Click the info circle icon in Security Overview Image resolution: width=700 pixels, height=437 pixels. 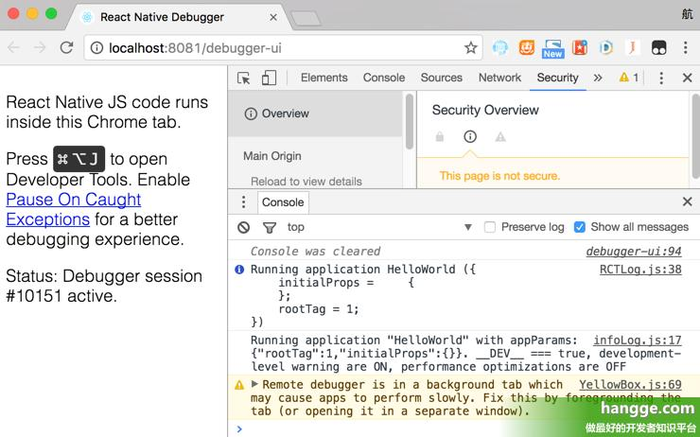point(470,136)
